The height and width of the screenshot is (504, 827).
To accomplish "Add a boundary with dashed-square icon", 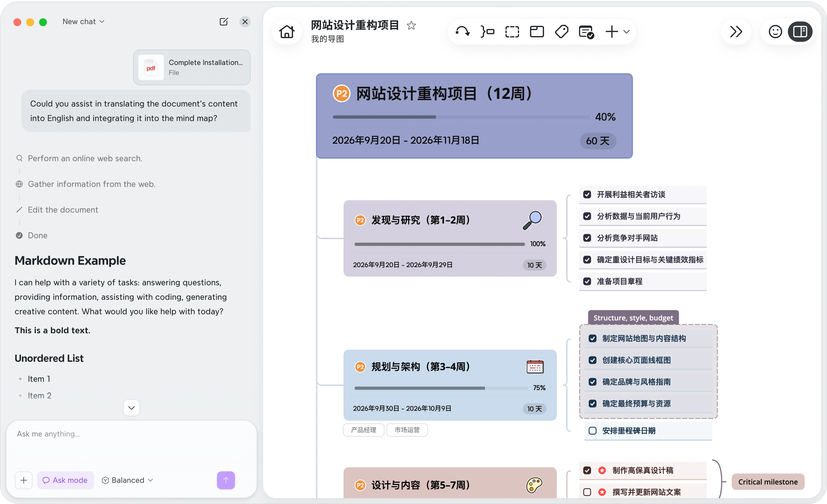I will (x=512, y=31).
